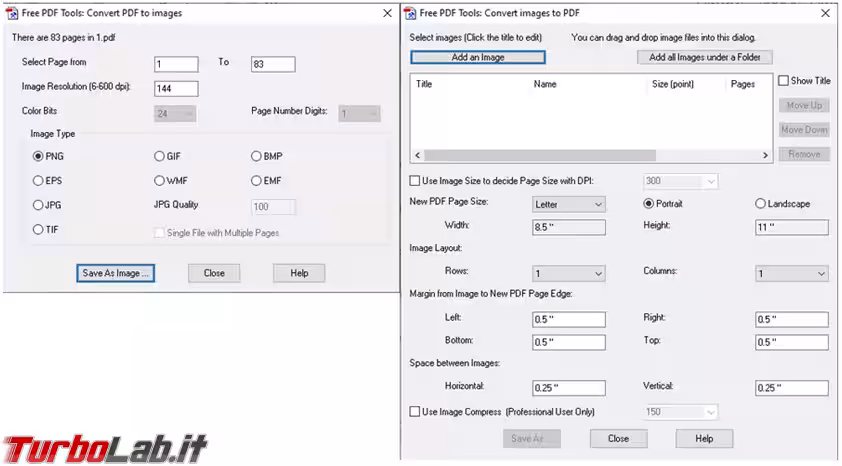This screenshot has width=842, height=466.
Task: Click the Pages column header
Action: pos(743,84)
